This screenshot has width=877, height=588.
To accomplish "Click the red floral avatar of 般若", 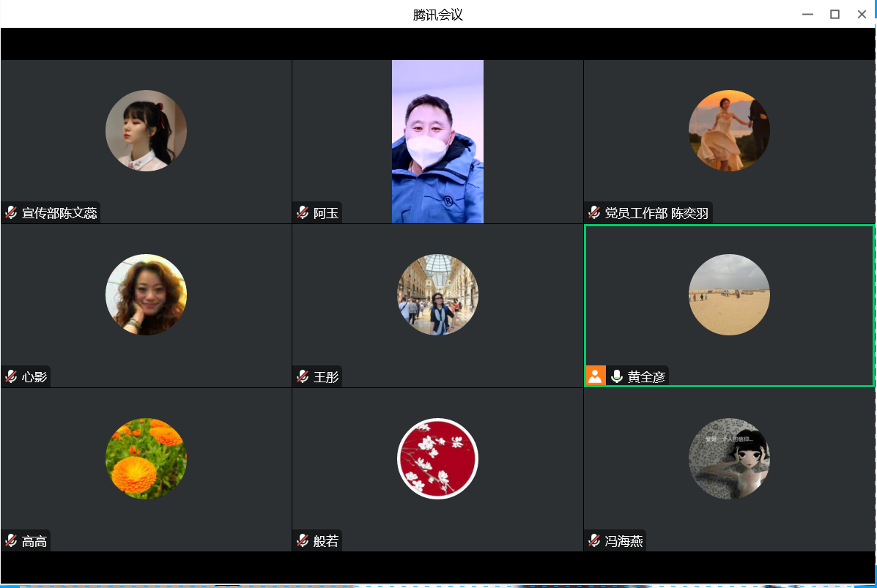I will 437,458.
